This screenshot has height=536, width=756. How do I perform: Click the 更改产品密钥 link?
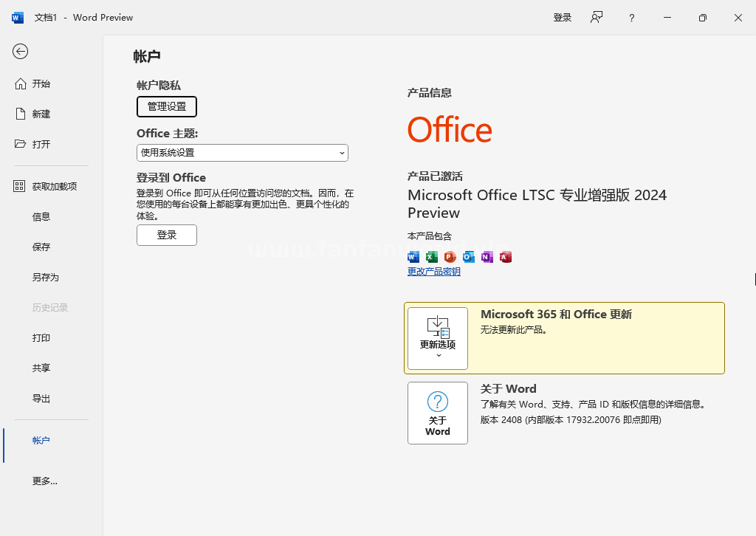(434, 272)
